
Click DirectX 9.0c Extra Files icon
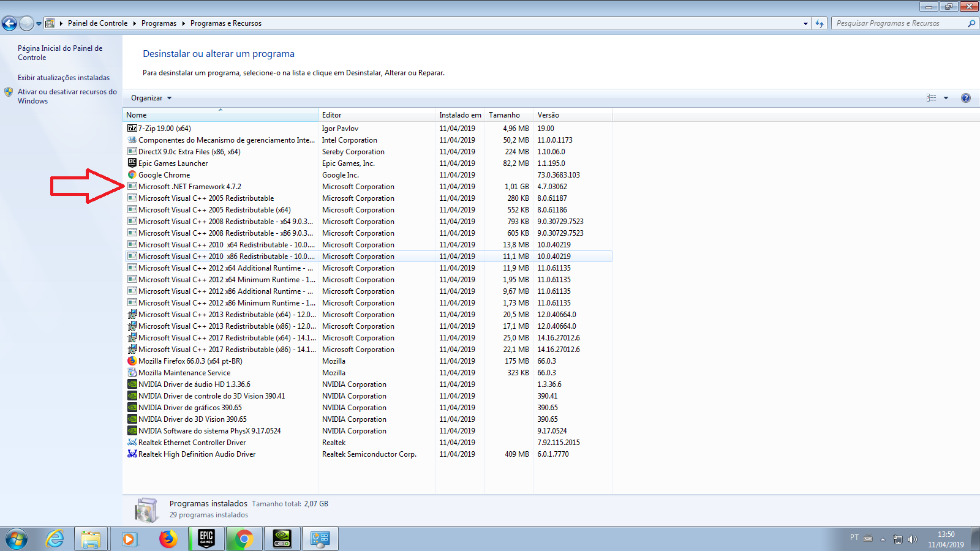pyautogui.click(x=132, y=152)
